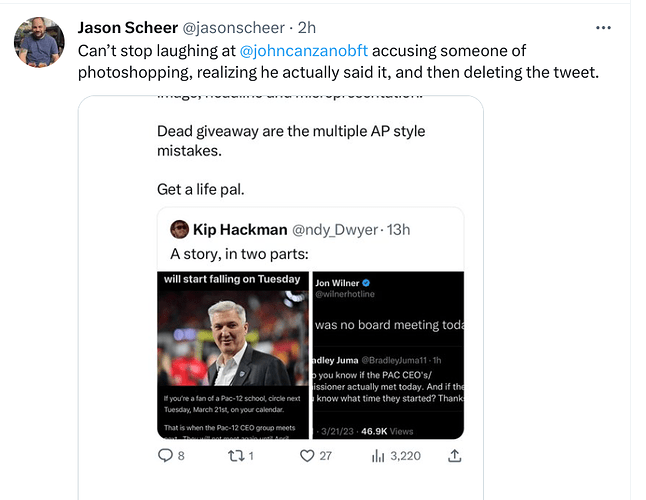Open the 2h timestamp link
The height and width of the screenshot is (500, 646).
click(307, 28)
